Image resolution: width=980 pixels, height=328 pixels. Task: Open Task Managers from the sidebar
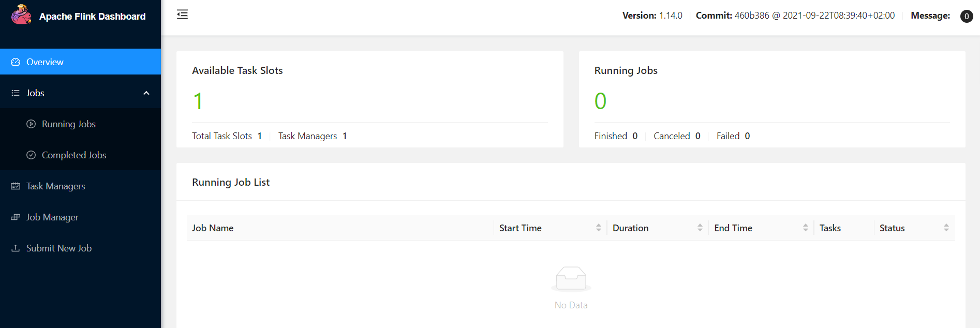55,186
